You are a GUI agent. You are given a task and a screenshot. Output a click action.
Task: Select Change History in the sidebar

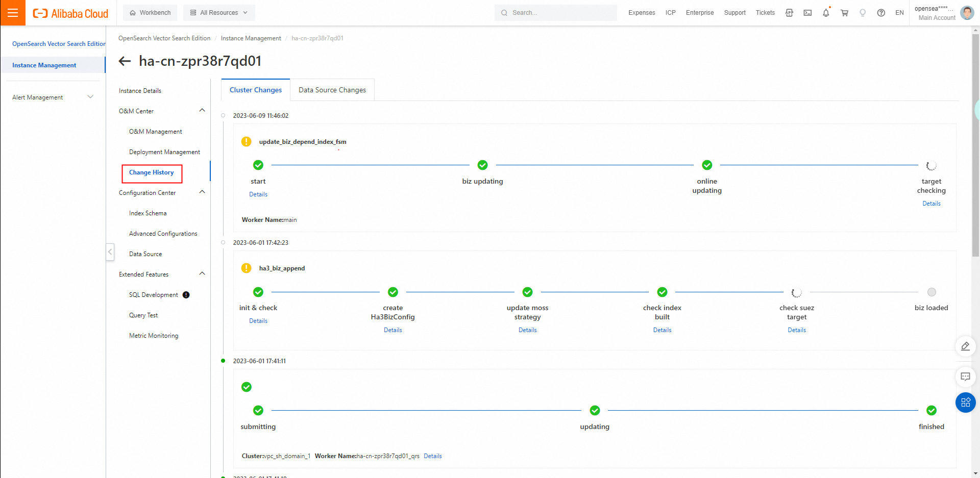[152, 173]
